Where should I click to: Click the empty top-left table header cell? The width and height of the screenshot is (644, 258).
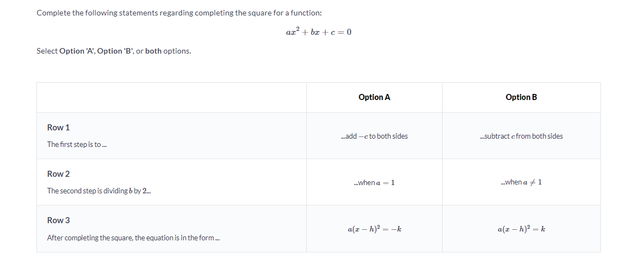pyautogui.click(x=172, y=97)
